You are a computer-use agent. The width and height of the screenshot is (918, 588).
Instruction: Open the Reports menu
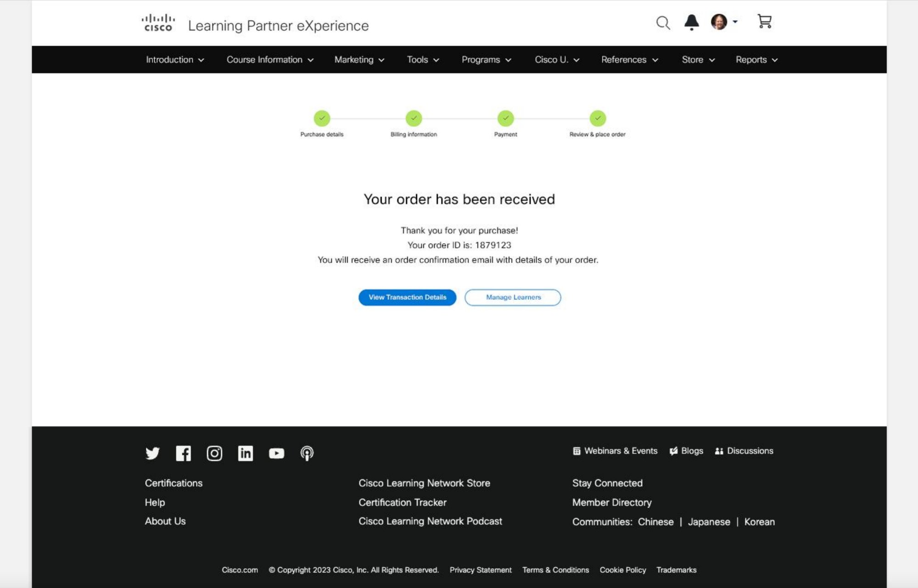coord(756,60)
